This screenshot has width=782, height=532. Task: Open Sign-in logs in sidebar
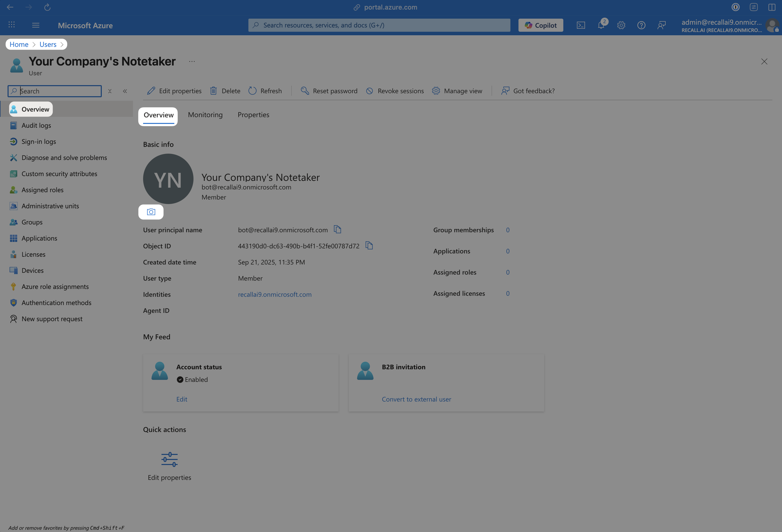(39, 141)
